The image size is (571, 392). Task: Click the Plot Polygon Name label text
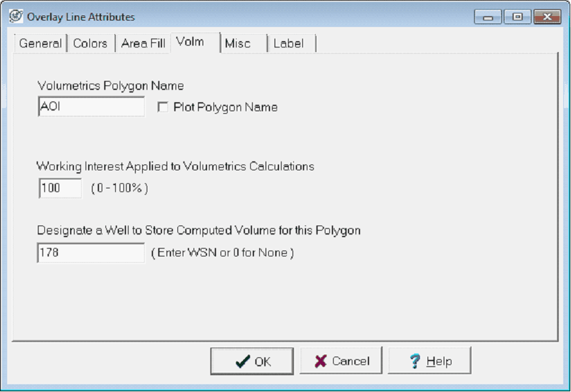(x=225, y=107)
